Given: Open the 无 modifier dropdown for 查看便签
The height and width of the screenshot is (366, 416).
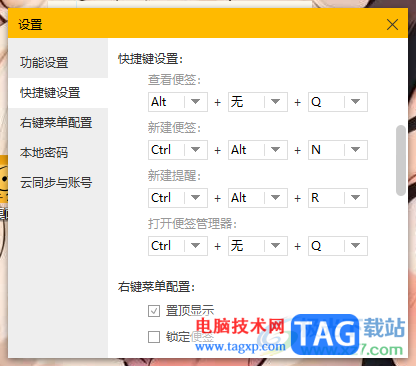Looking at the screenshot, I should tap(258, 102).
